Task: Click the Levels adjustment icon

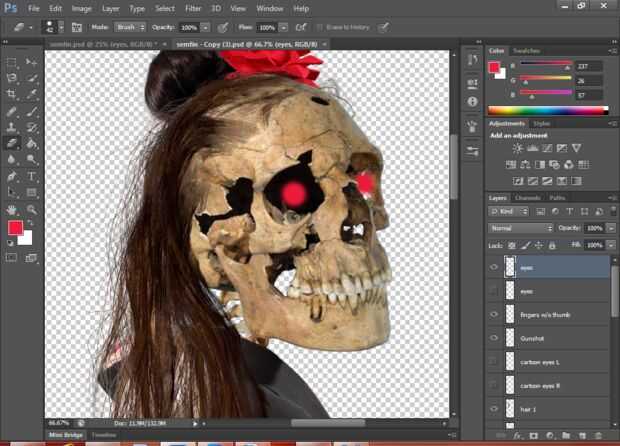Action: click(x=532, y=148)
